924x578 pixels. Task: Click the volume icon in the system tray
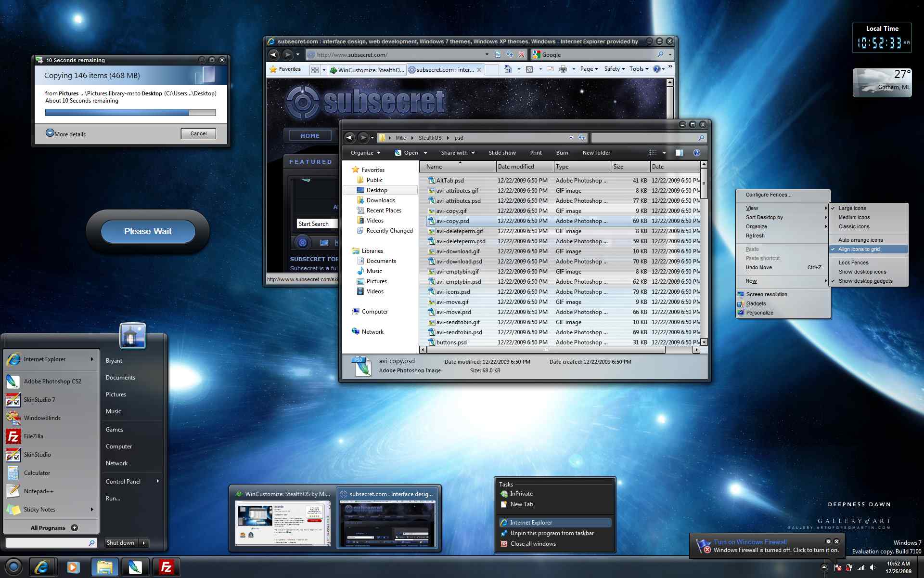click(x=873, y=567)
